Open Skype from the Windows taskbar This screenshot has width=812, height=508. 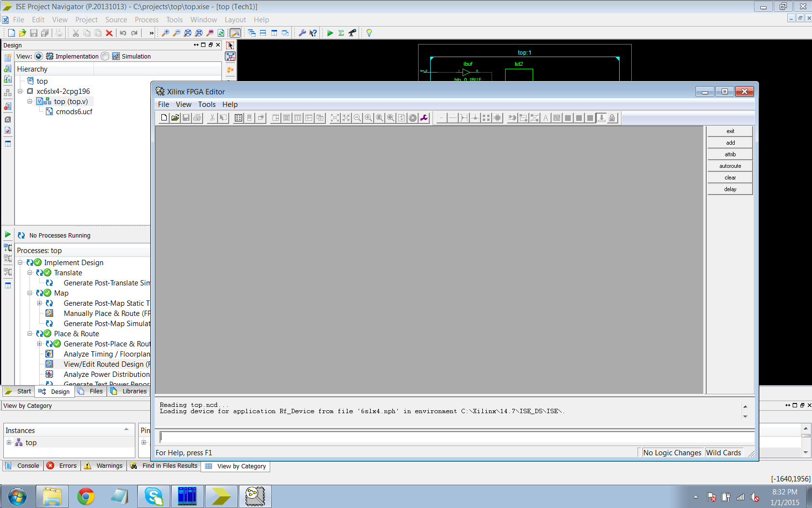(x=154, y=496)
